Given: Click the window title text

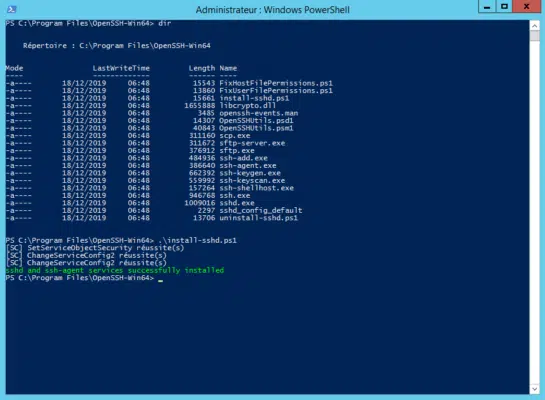Looking at the screenshot, I should point(272,10).
